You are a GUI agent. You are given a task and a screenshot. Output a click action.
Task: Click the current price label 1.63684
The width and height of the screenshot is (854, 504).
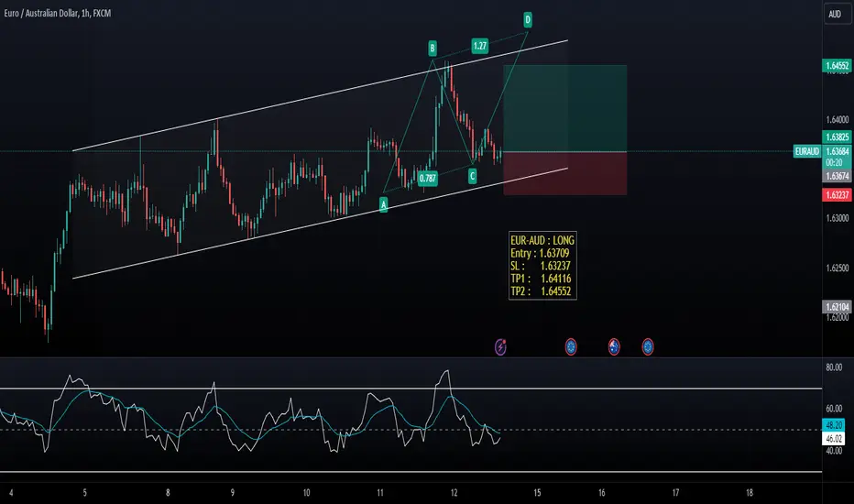[x=837, y=151]
